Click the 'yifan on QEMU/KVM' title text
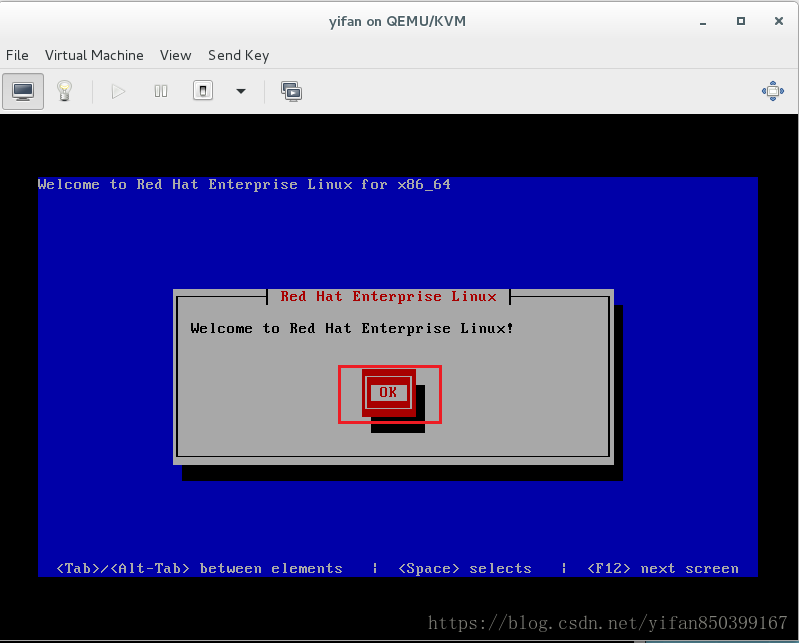The height and width of the screenshot is (643, 799). [397, 21]
